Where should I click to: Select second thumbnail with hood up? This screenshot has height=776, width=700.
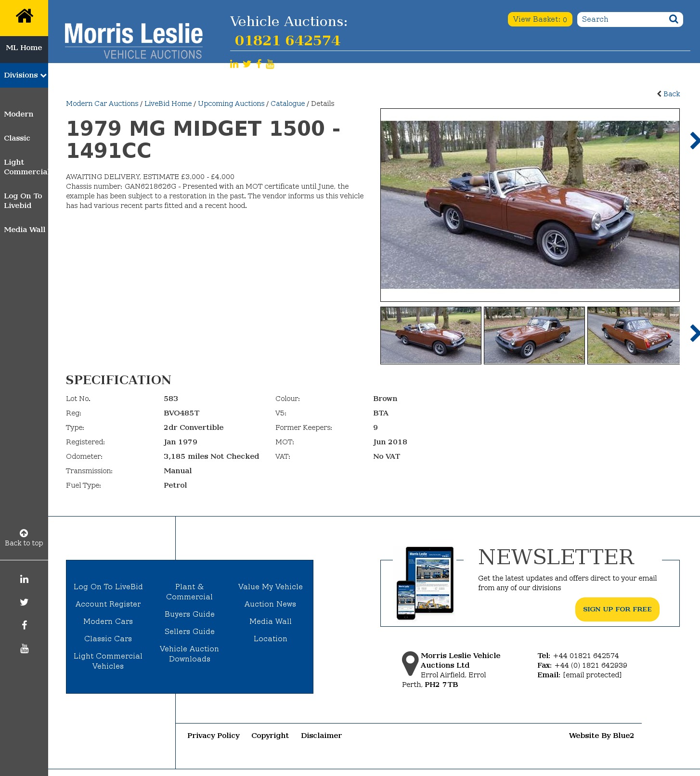pyautogui.click(x=534, y=336)
